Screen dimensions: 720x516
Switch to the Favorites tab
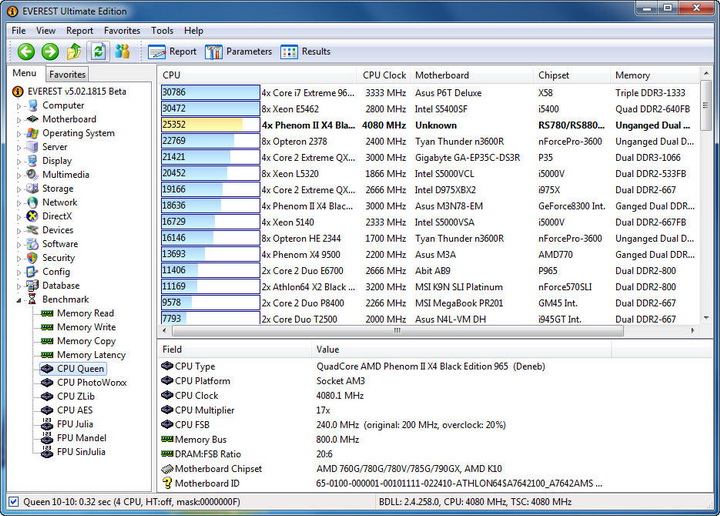[68, 74]
